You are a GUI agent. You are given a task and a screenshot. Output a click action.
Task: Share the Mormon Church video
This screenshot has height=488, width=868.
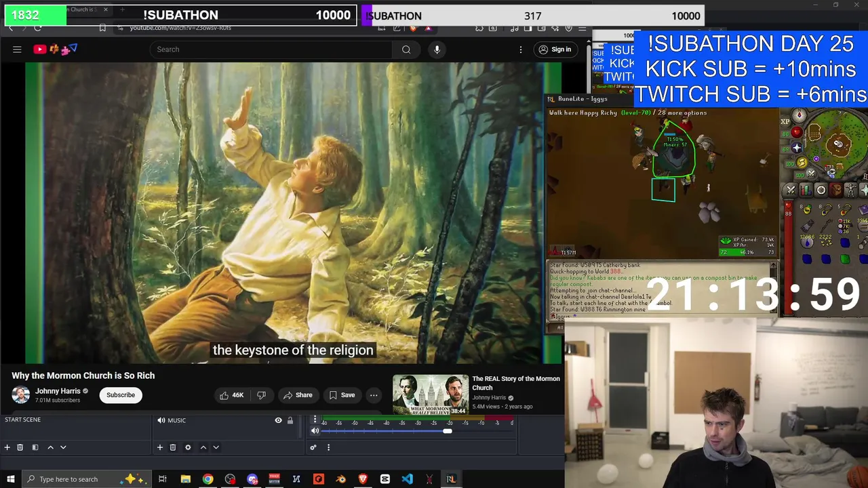pyautogui.click(x=298, y=395)
